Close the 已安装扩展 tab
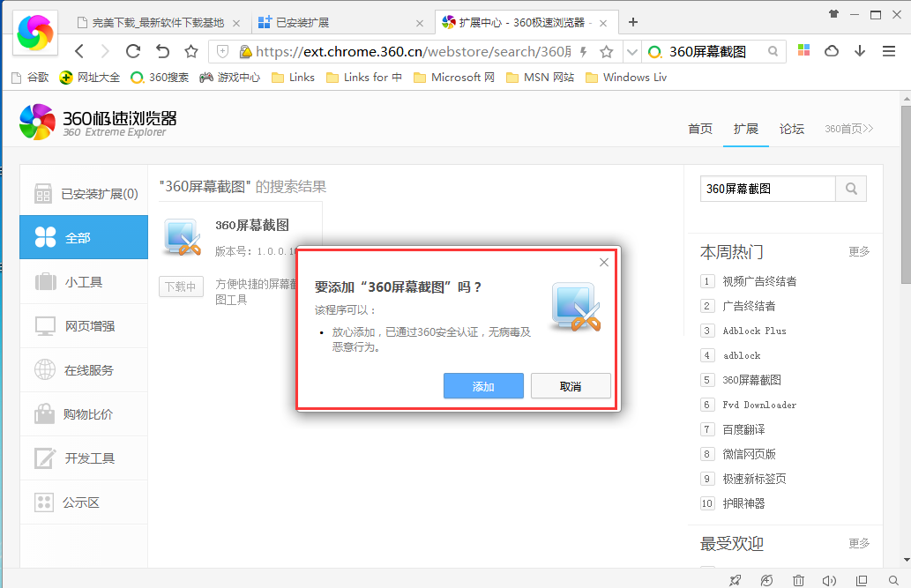 (420, 23)
